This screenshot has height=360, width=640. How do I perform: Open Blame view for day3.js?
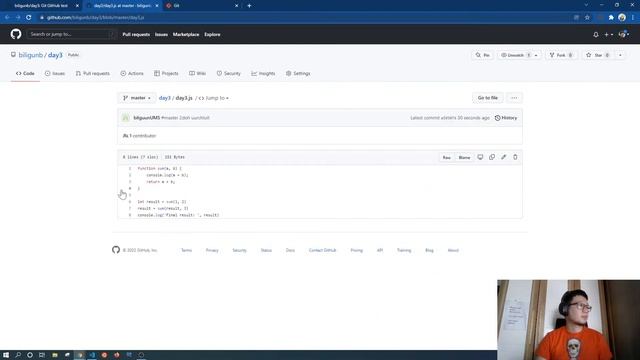point(464,158)
